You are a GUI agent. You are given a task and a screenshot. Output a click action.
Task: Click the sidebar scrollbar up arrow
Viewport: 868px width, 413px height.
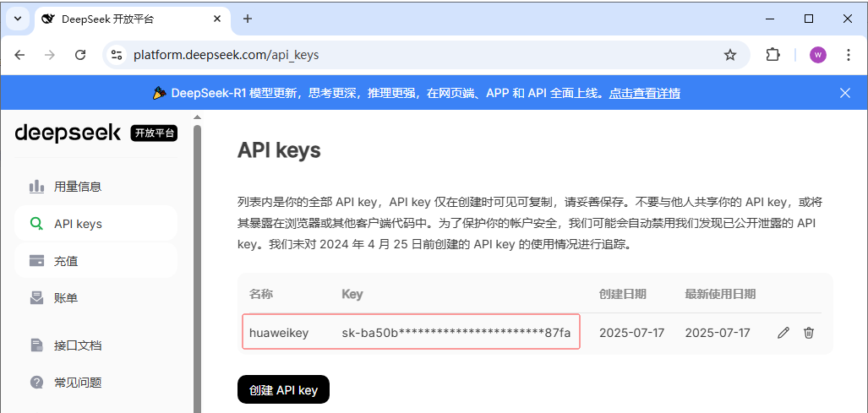pyautogui.click(x=197, y=117)
